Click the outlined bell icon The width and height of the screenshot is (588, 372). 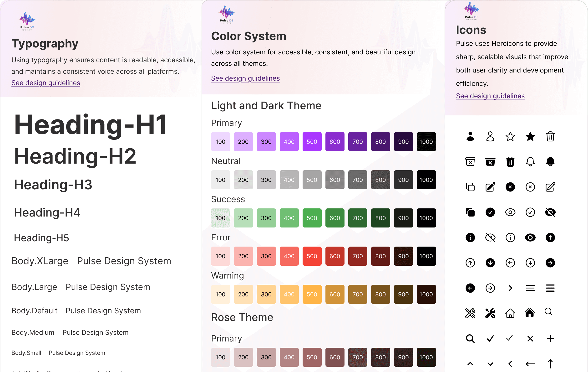(x=530, y=162)
